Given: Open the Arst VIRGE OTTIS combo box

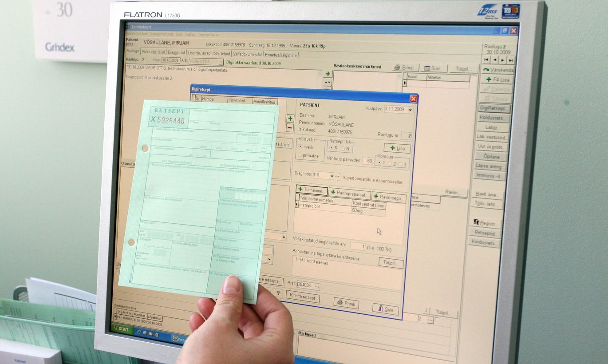Looking at the screenshot, I should [221, 62].
